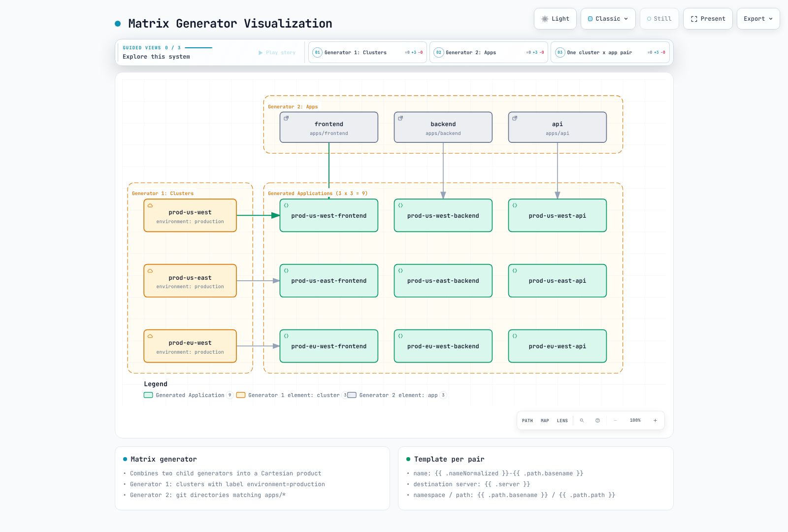Image resolution: width=788 pixels, height=532 pixels.
Task: Select the prod-eu-west-api application node
Action: coord(558,346)
